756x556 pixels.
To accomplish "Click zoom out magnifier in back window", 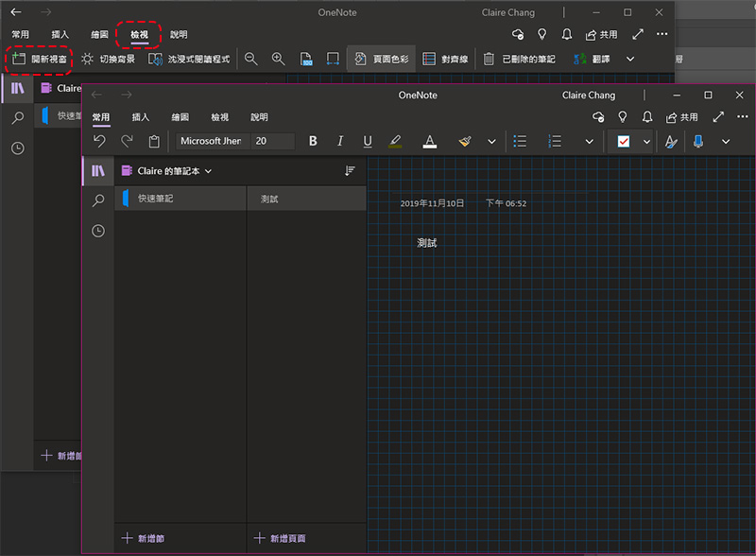I will pyautogui.click(x=251, y=59).
